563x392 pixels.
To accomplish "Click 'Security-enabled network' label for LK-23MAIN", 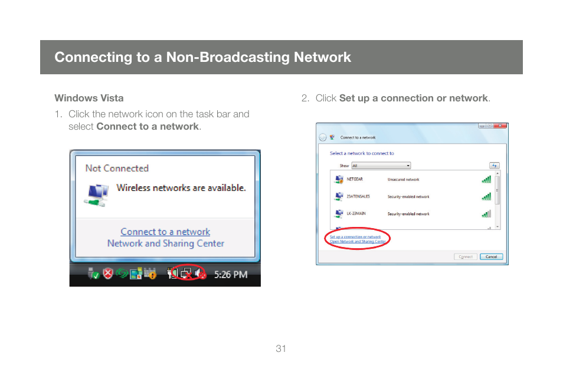I will [408, 214].
